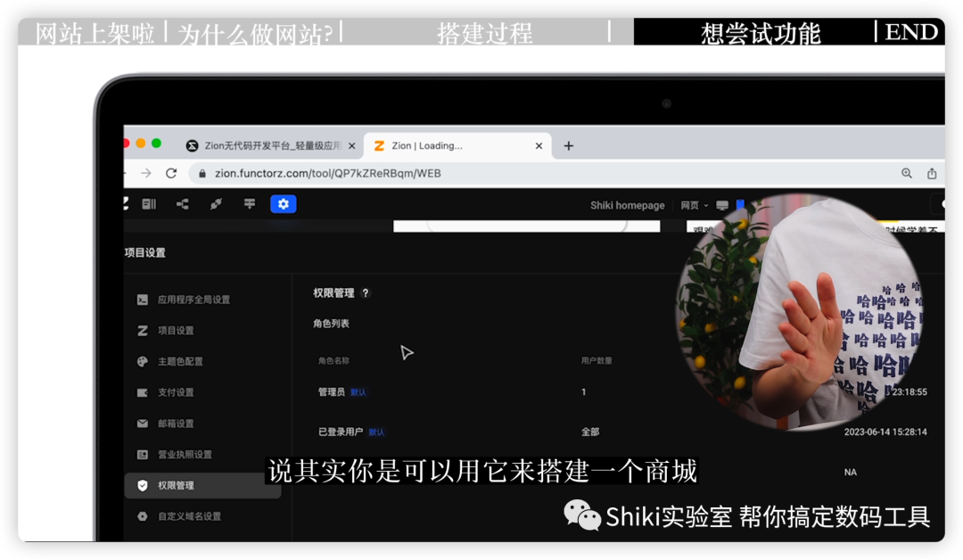Open the data table panel icon

(x=149, y=204)
